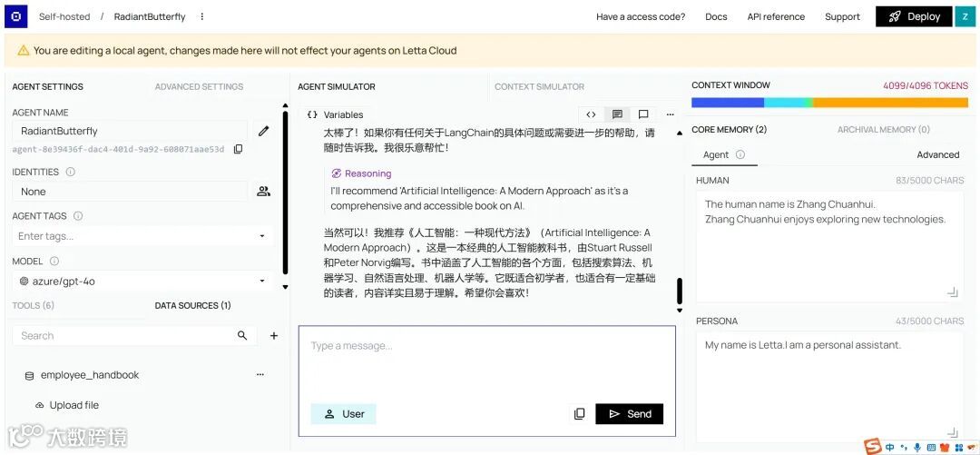
Task: Switch to the Advanced Settings tab
Action: [x=200, y=86]
